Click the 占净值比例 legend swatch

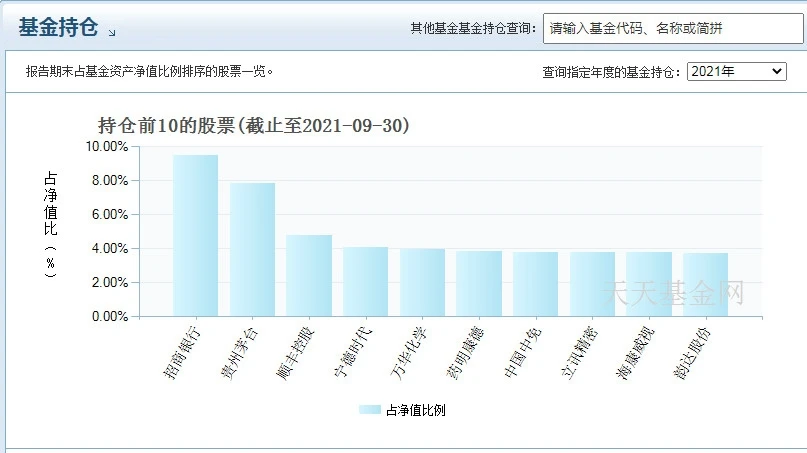point(370,410)
